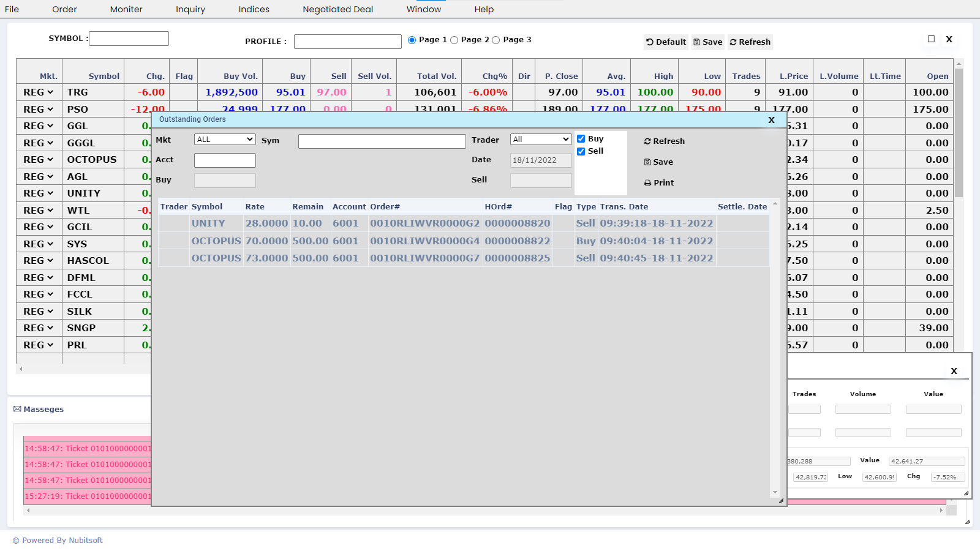Reset layout with the Default icon button
Viewport: 980px width, 551px height.
click(650, 42)
